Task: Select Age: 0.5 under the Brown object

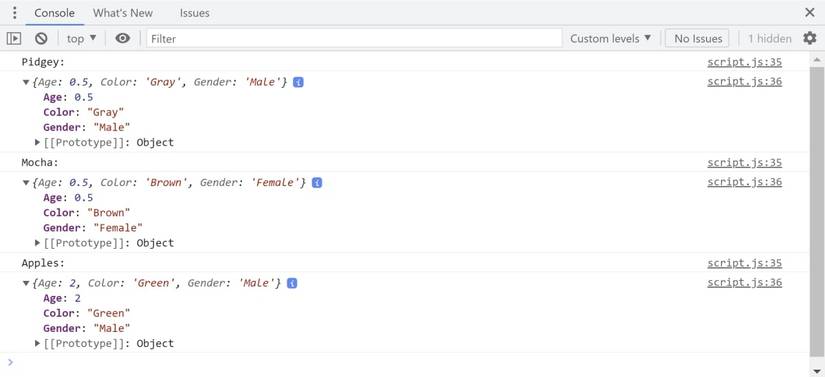Action: coord(68,198)
